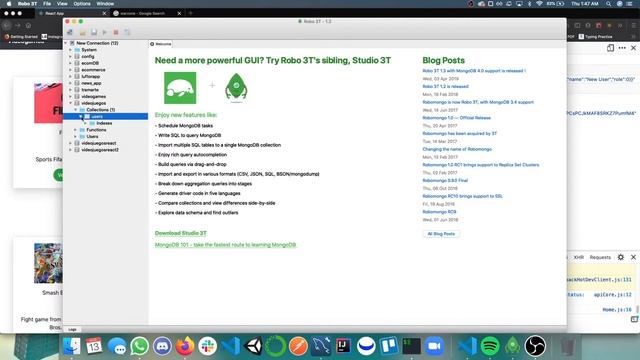Expand the ecommerce database

[71, 70]
